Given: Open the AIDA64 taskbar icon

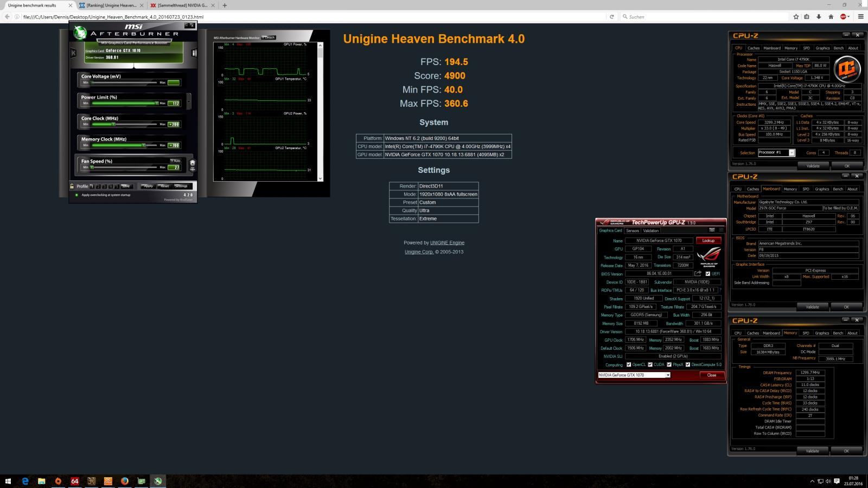Looking at the screenshot, I should tap(74, 481).
